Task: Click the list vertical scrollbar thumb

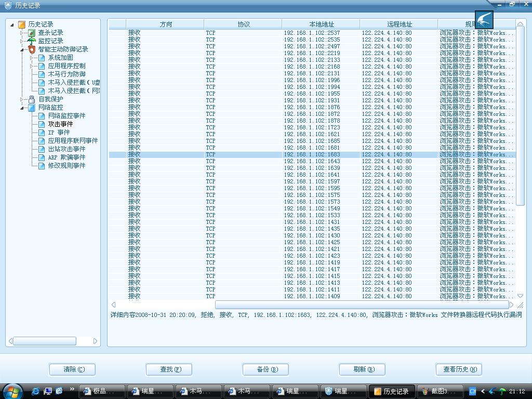Action: tap(520, 116)
